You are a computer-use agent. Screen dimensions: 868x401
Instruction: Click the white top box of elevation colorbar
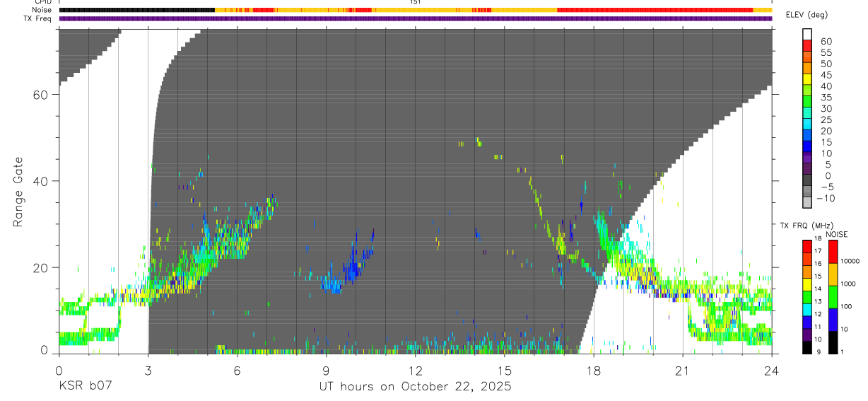click(x=807, y=34)
